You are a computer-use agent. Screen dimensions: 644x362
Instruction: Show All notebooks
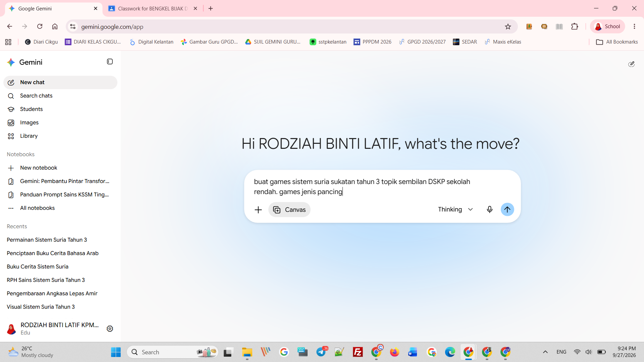click(x=60, y=208)
